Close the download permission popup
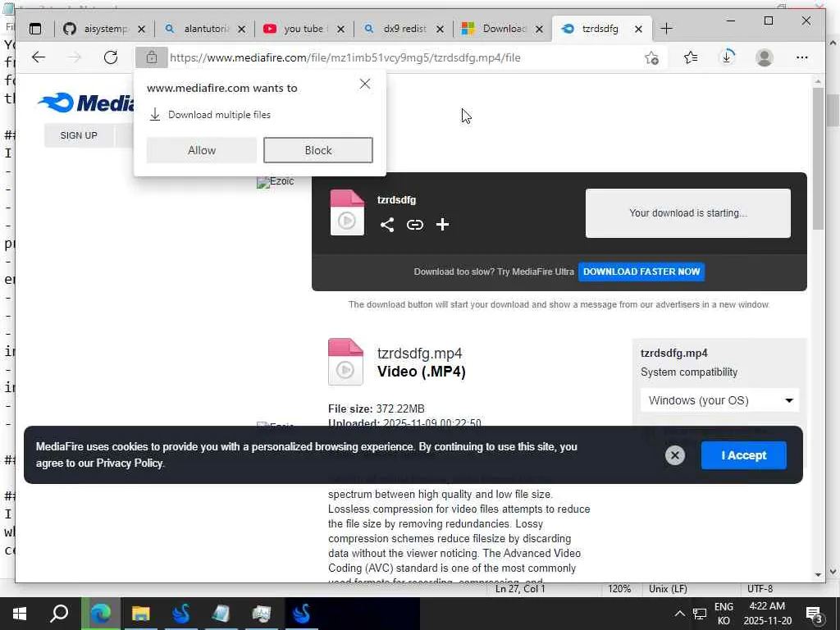 coord(365,84)
